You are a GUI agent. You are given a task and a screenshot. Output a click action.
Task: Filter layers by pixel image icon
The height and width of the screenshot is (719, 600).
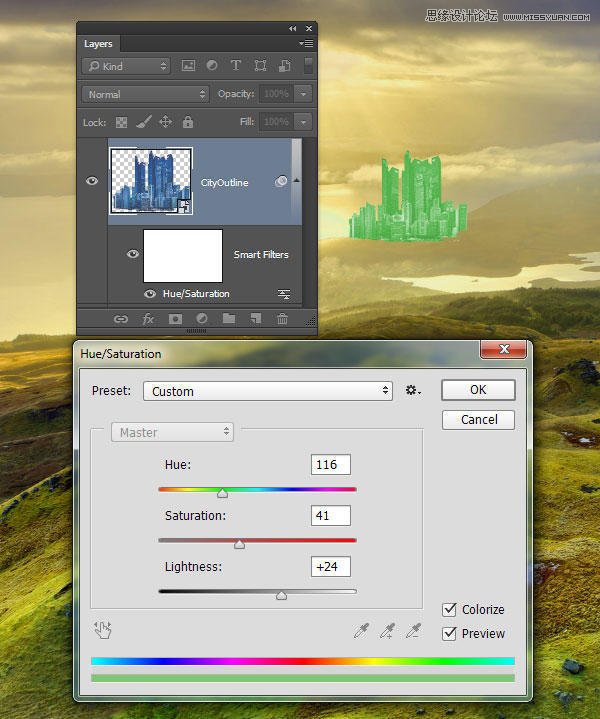tap(189, 66)
